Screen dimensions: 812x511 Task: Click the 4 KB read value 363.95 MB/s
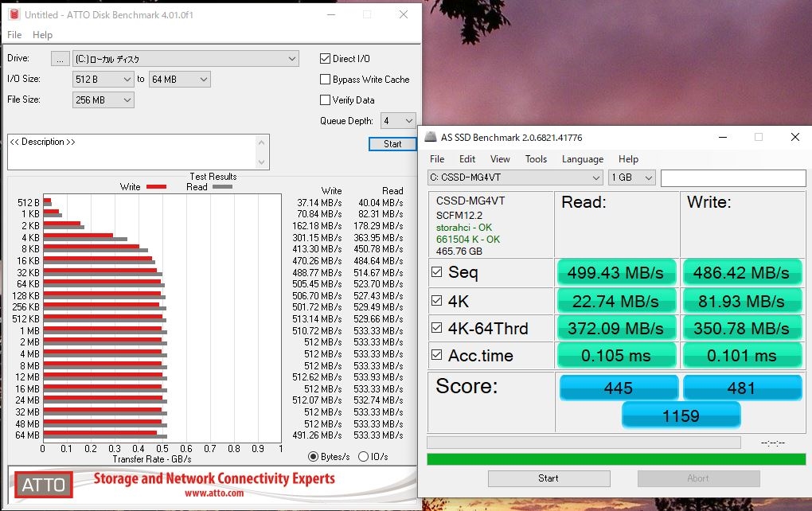[x=379, y=238]
